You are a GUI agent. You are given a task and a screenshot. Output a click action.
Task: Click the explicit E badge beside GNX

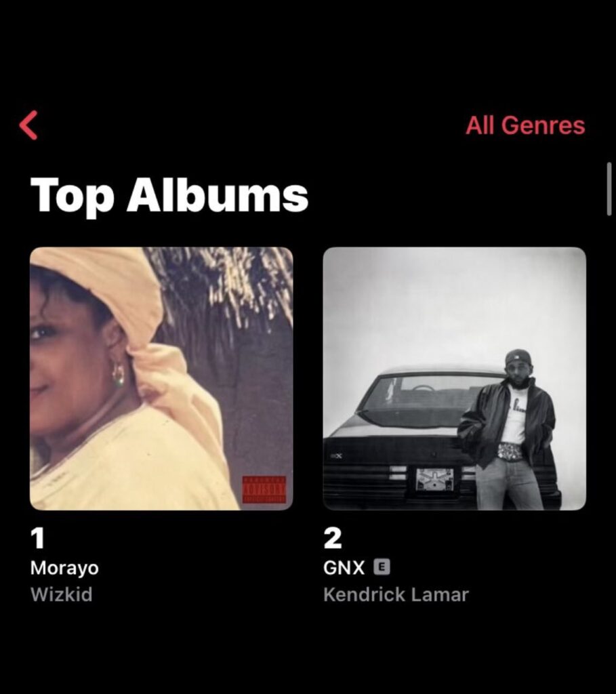(382, 567)
